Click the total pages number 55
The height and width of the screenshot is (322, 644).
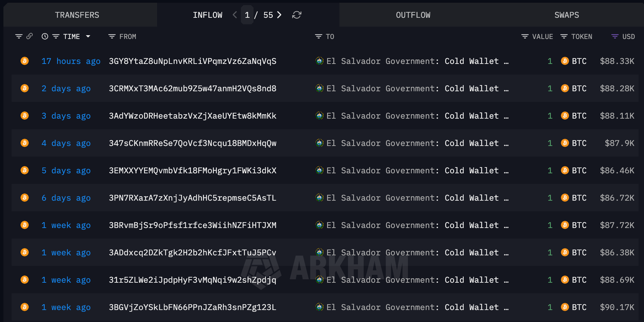click(x=268, y=15)
